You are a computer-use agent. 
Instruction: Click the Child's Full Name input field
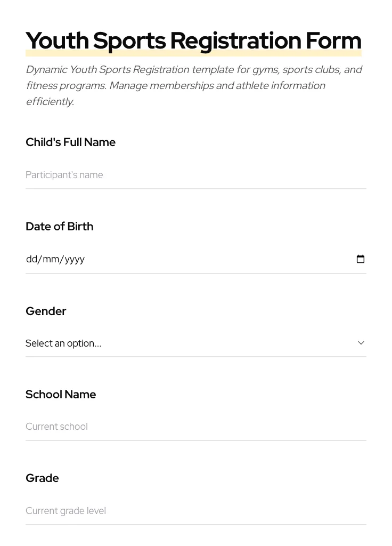pos(195,175)
